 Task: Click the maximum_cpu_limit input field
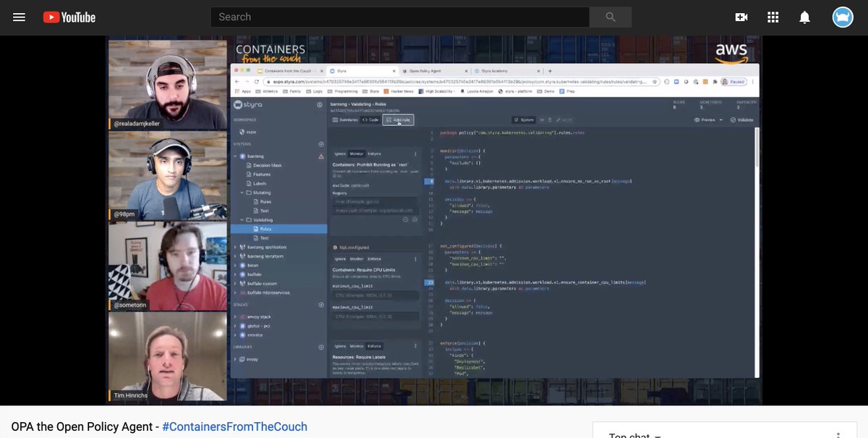click(x=375, y=316)
